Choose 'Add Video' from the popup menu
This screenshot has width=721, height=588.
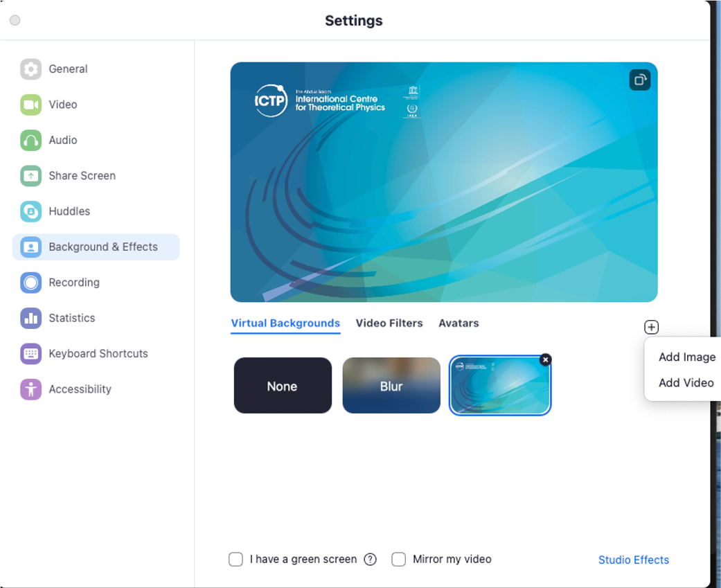pyautogui.click(x=686, y=383)
